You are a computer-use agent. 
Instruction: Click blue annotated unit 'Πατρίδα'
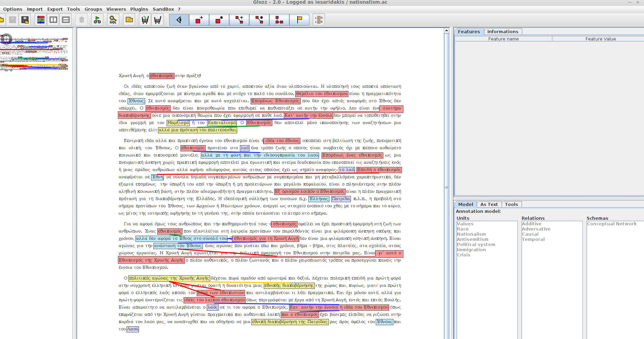341,199
